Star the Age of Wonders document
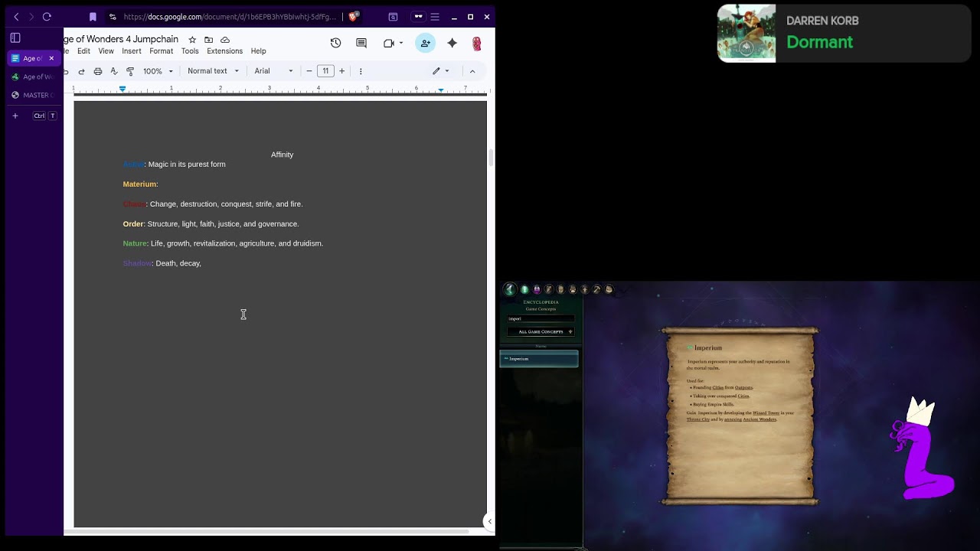980x551 pixels. 192,40
